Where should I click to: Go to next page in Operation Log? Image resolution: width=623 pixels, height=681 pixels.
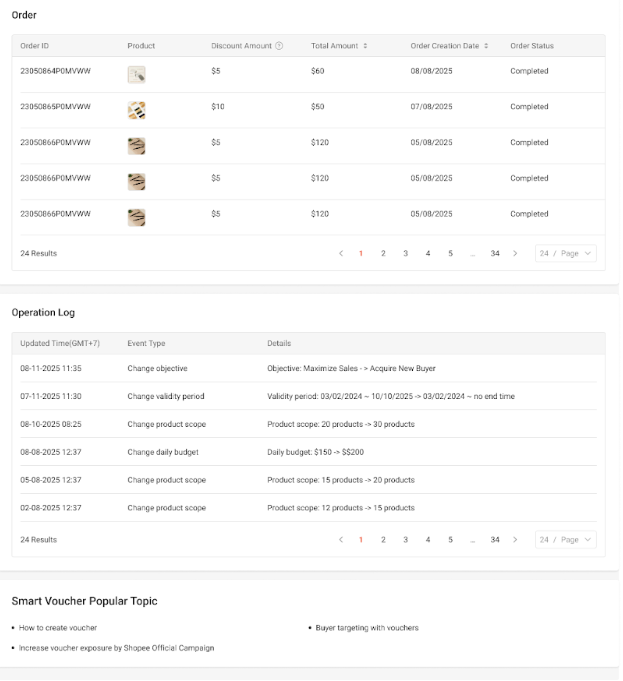[515, 539]
